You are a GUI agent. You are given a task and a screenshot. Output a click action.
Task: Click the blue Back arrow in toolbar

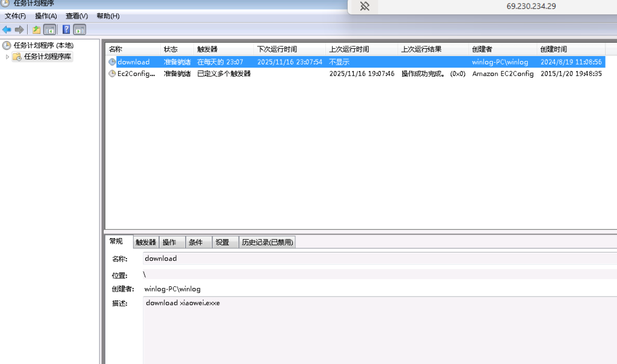(7, 30)
